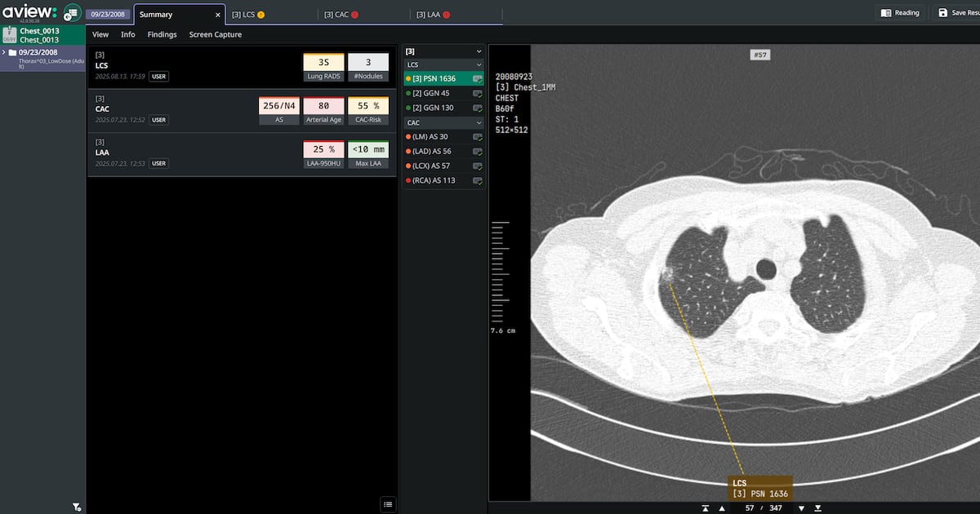Click the Reading button
Screen dimensions: 980x514
pos(901,13)
